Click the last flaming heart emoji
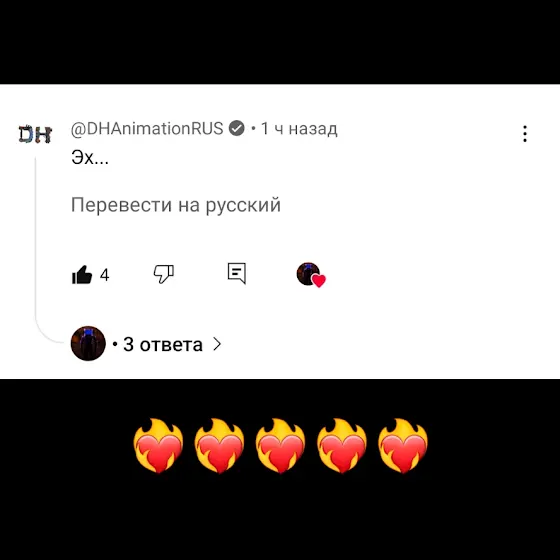Viewport: 560px width, 560px height. (403, 446)
